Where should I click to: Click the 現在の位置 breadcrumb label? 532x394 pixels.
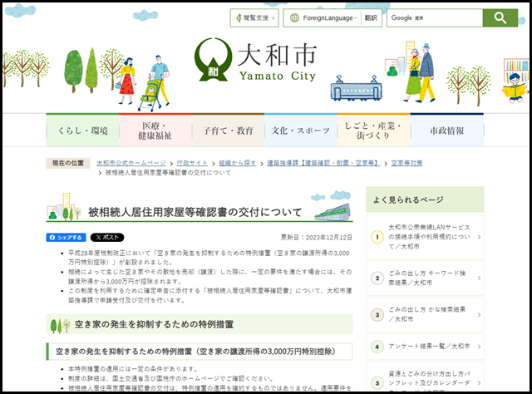68,163
